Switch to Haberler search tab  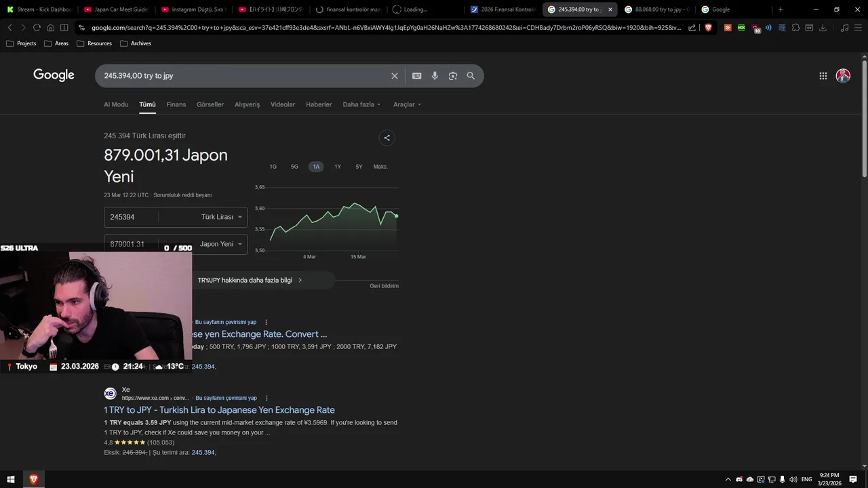(x=319, y=104)
